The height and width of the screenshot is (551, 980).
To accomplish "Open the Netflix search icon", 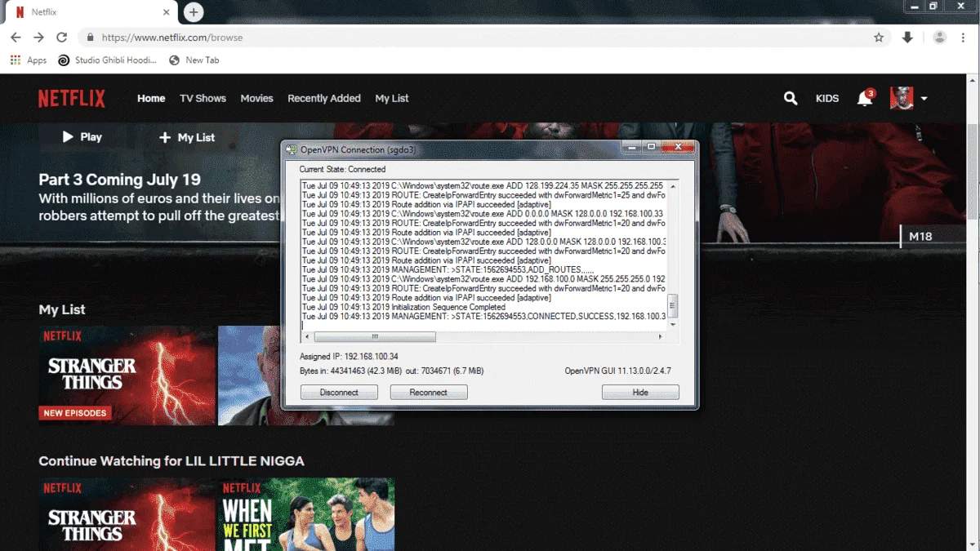I will (791, 98).
